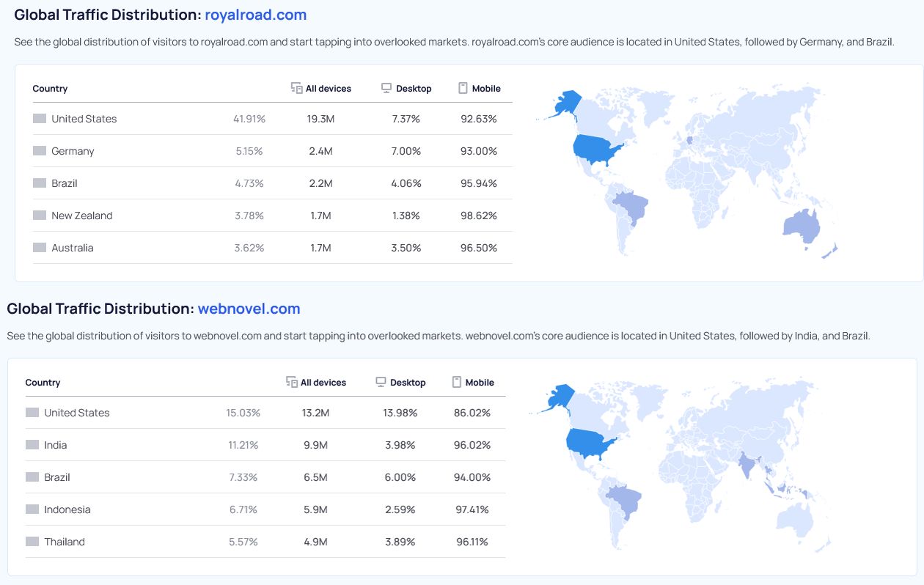The height and width of the screenshot is (585, 924).
Task: Click Brazil on the webnovel world map
Action: pos(626,501)
